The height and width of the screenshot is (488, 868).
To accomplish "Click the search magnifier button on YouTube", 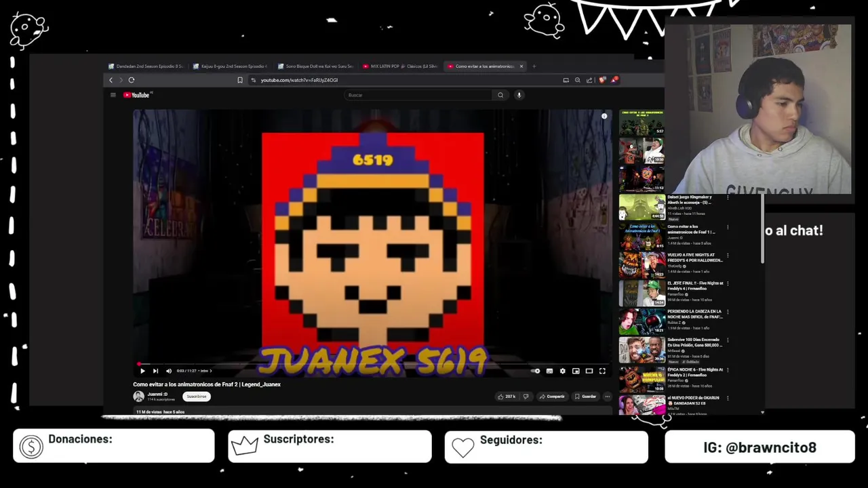I will tap(500, 95).
